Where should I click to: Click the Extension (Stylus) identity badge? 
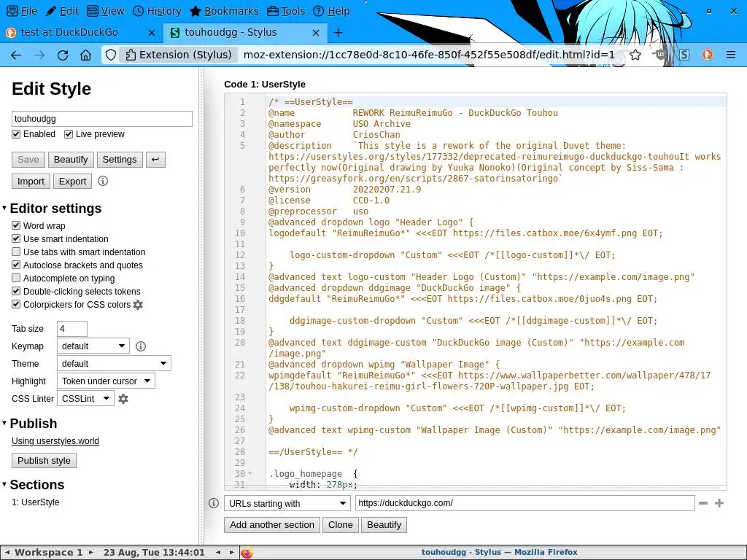[179, 55]
